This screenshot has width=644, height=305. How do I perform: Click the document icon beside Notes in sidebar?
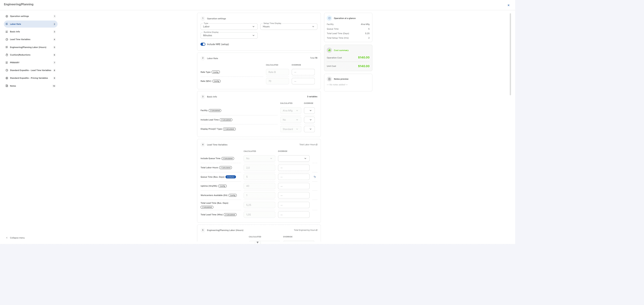click(7, 86)
